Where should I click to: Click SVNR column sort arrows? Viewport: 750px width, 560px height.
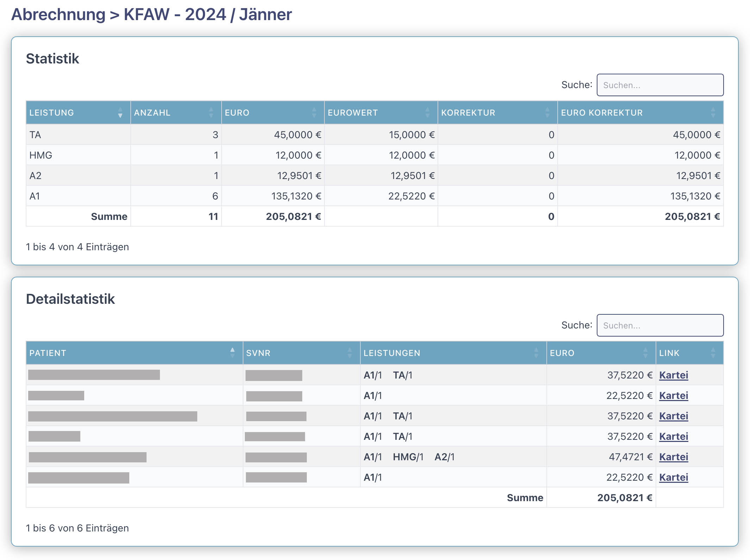click(x=350, y=353)
